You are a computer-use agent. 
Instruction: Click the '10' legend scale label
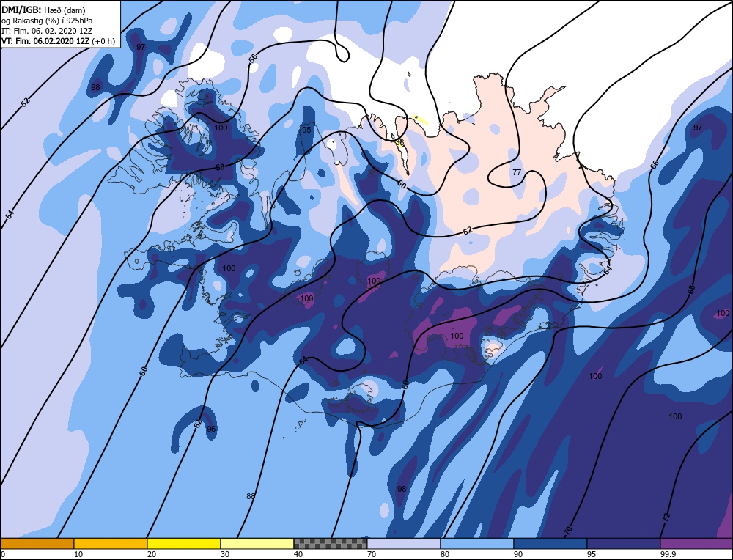(78, 554)
